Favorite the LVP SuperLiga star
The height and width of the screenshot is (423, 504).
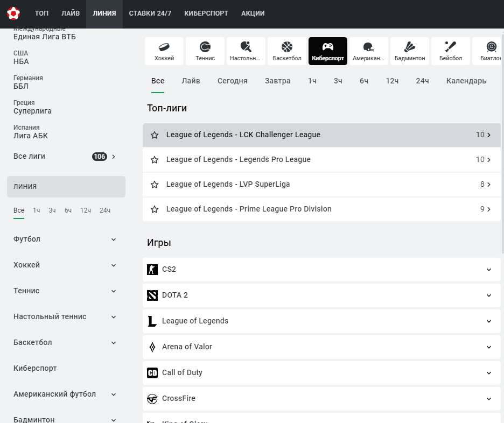tap(155, 185)
